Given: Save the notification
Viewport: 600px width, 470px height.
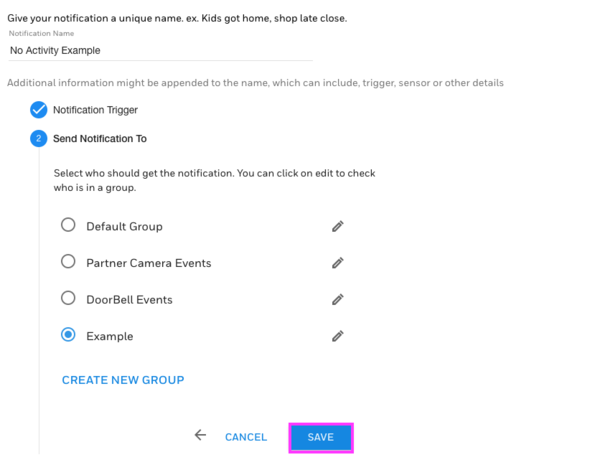Looking at the screenshot, I should 321,437.
